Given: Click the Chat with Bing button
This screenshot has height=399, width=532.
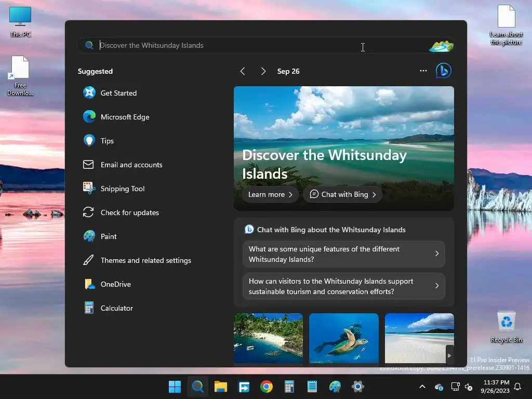Looking at the screenshot, I should [x=343, y=194].
